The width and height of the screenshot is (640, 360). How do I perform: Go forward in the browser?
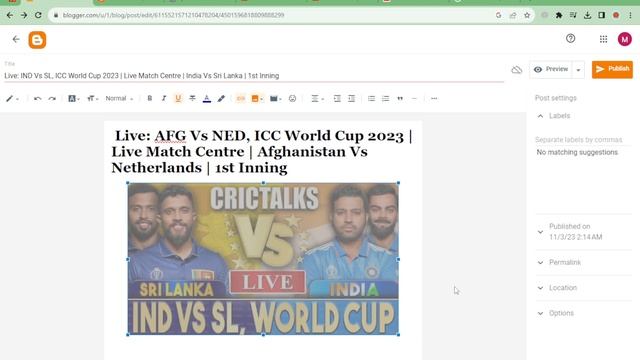24,15
